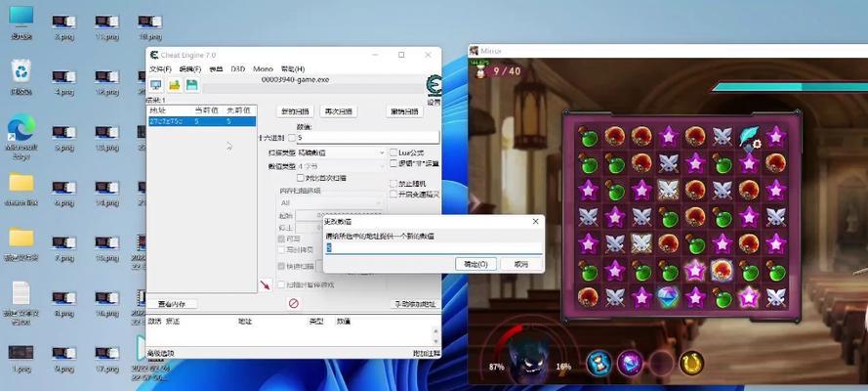Image resolution: width=868 pixels, height=391 pixels.
Task: Toggle the hexadecimal (十六进制) checkbox
Action: point(292,137)
